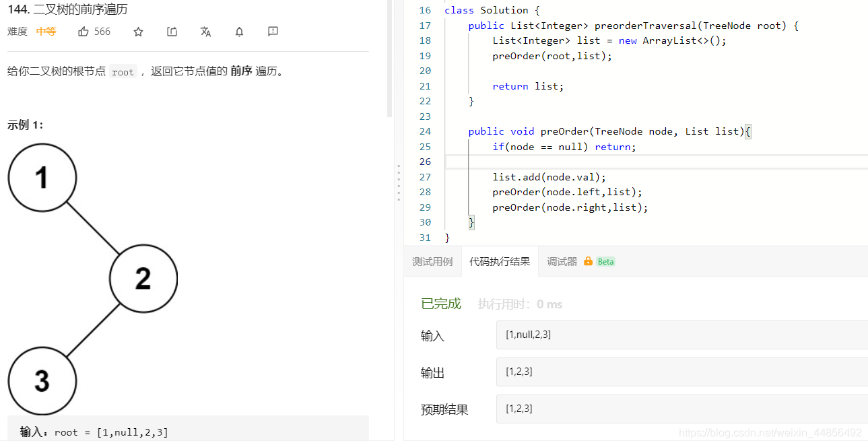Screen dimensions: 868x445
Task: Place cursor on empty code line 26
Action: point(657,162)
